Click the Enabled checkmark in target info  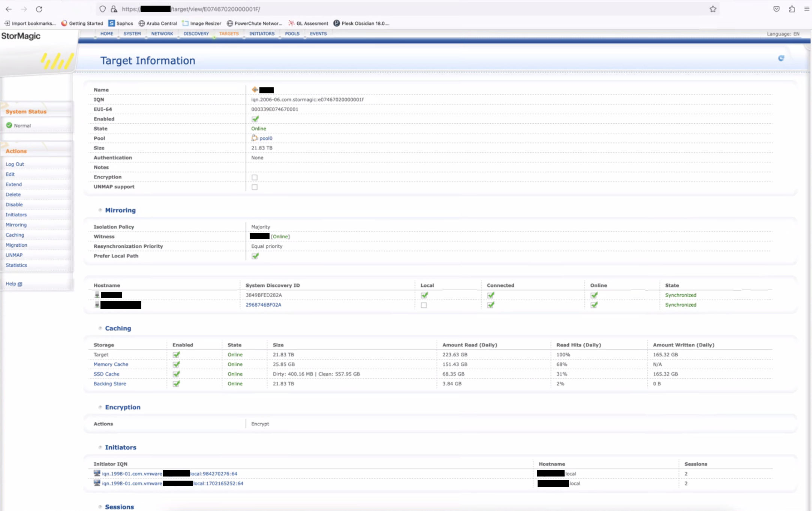[255, 119]
